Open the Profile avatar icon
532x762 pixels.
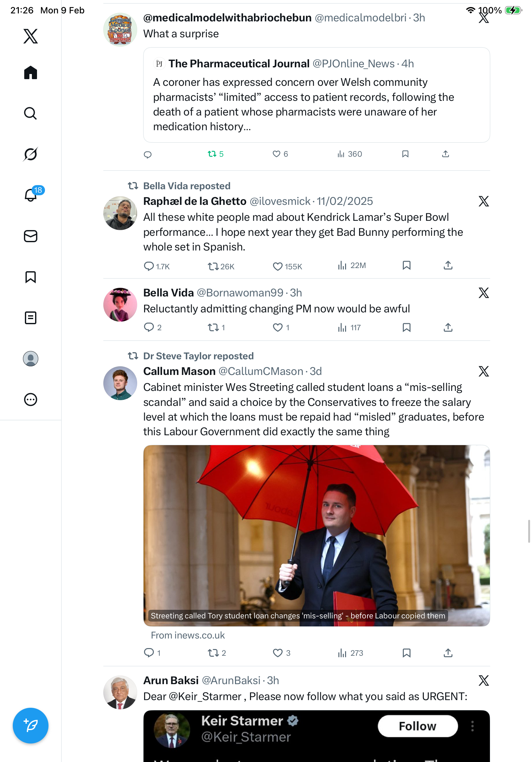click(31, 358)
